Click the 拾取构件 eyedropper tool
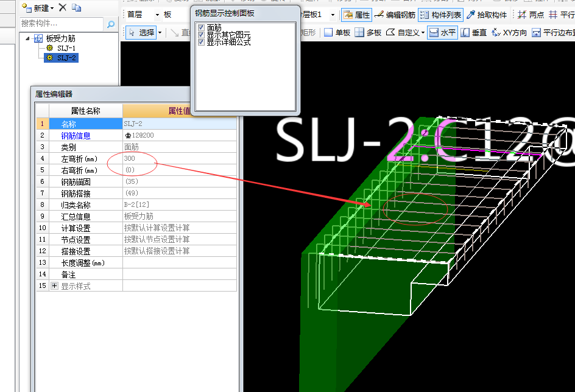The image size is (575, 392). click(x=487, y=15)
